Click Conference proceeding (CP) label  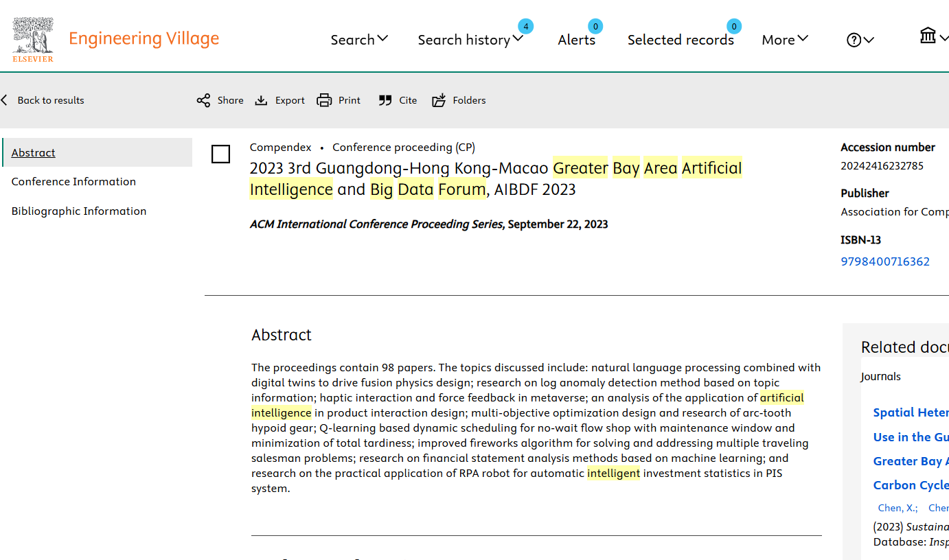404,148
